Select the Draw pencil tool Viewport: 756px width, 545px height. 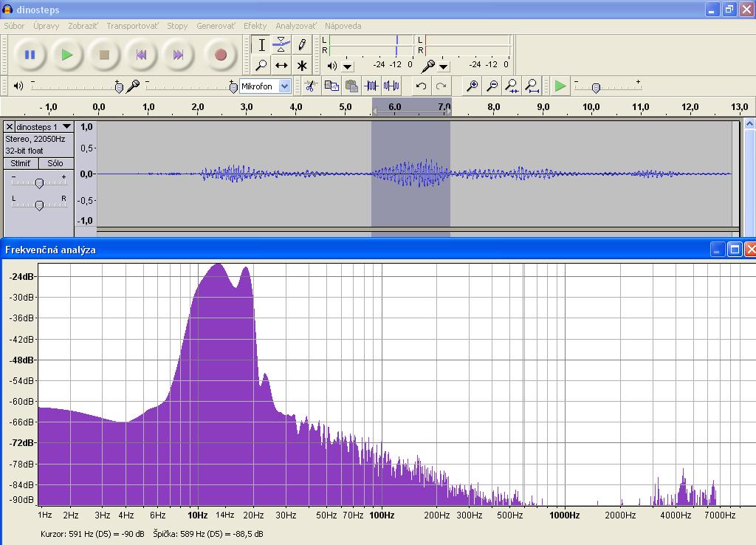[x=302, y=45]
